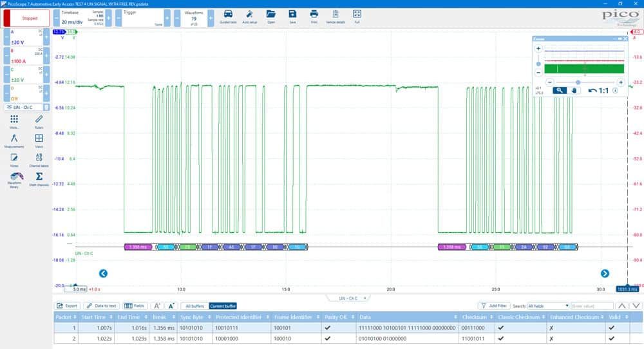Run Auto setup from the toolbar
Screen dimensions: 644x349
(x=249, y=17)
